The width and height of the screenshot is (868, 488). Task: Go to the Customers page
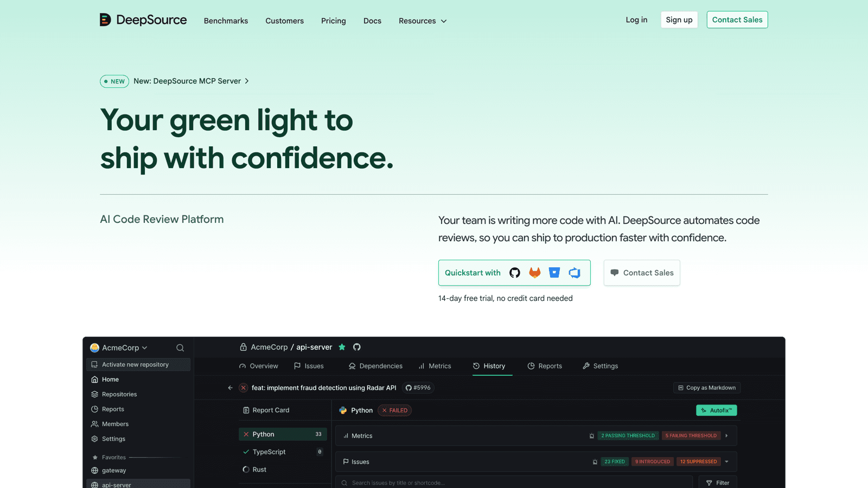[x=284, y=21]
